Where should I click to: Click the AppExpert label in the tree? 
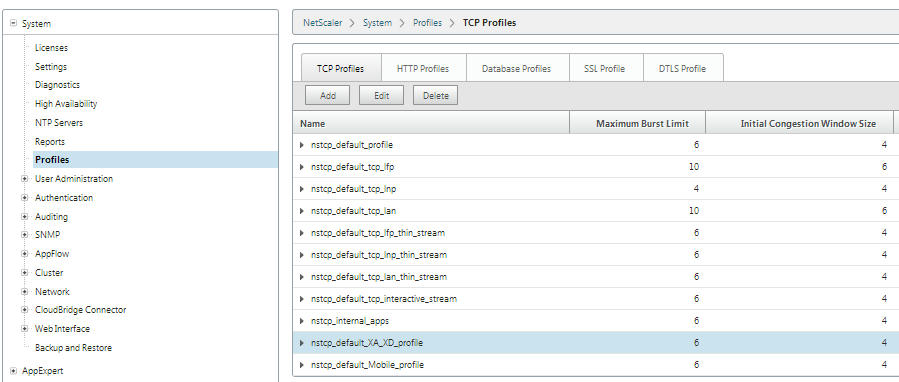42,371
